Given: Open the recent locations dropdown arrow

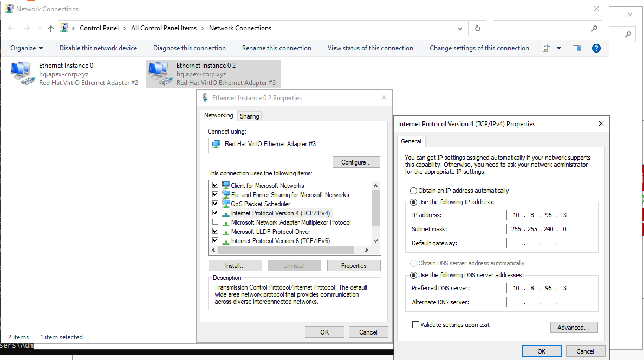Looking at the screenshot, I should (x=40, y=28).
